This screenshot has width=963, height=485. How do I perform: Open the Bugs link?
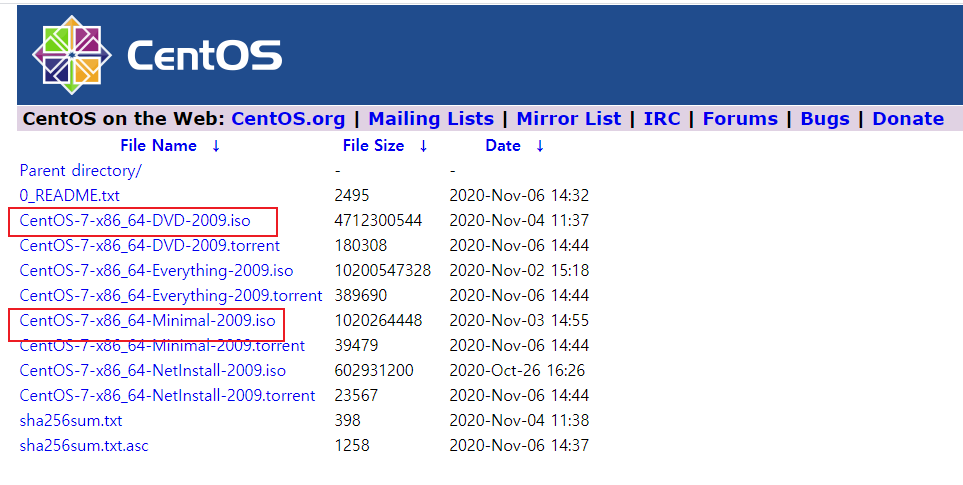click(x=825, y=119)
